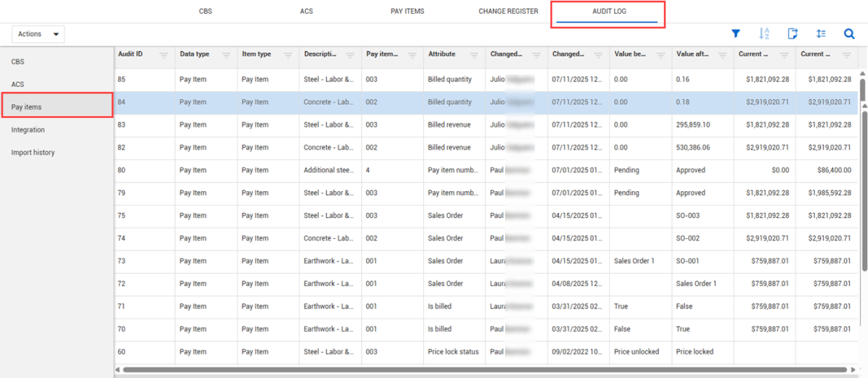Switch to the Change Register tab
Screen dimensions: 868x378
coord(508,12)
